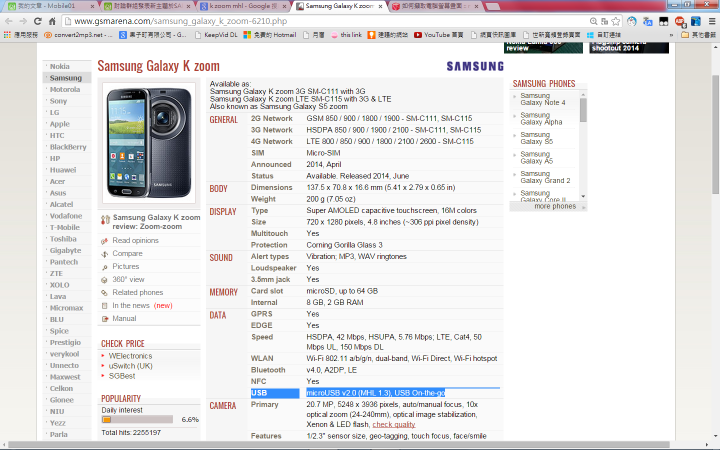720x450 pixels.
Task: Open the Chrome hamburger menu
Action: 712,21
